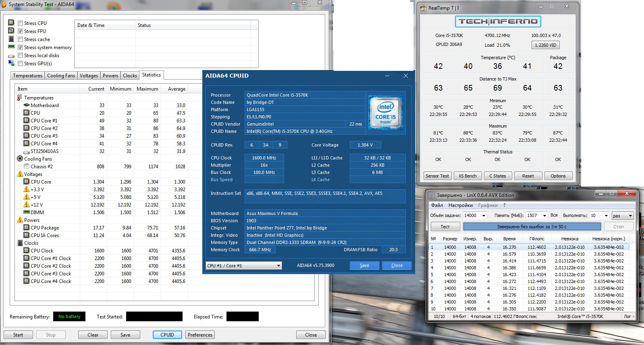Click the Start button in AIDA64
The width and height of the screenshot is (644, 345).
18,335
